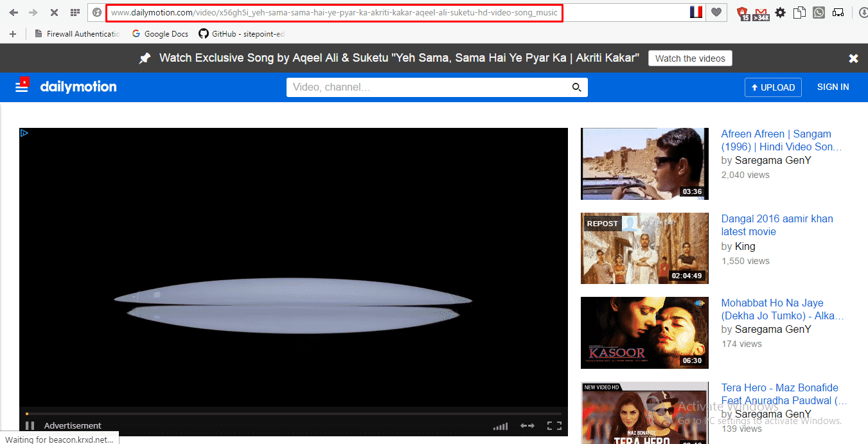Open the speed dial grid icon
The height and width of the screenshot is (444, 868).
(x=75, y=13)
